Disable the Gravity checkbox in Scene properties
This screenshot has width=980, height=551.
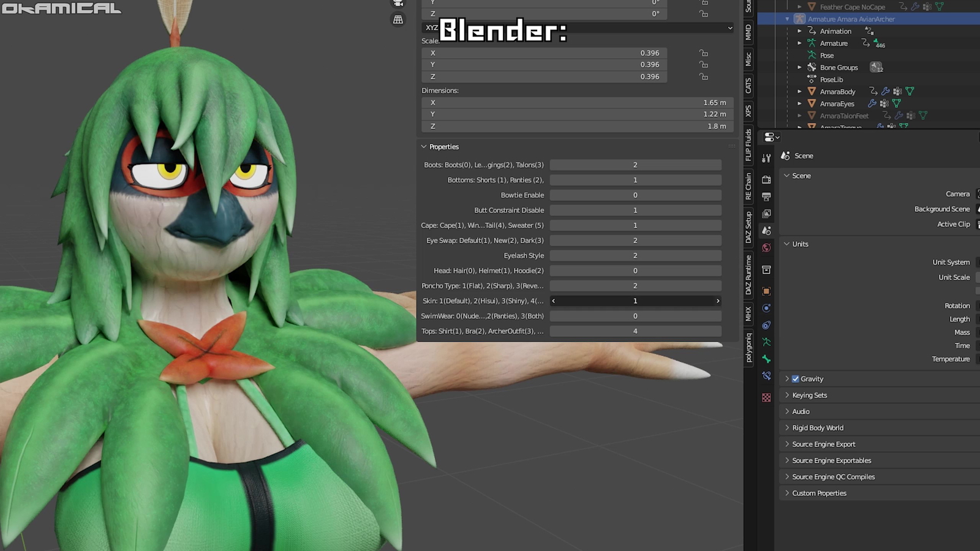pos(795,378)
